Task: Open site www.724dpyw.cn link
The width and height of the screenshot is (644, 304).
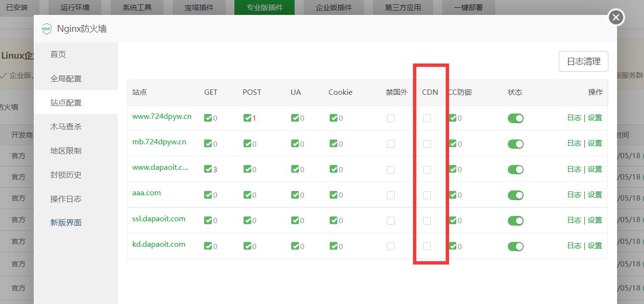Action: click(x=162, y=116)
